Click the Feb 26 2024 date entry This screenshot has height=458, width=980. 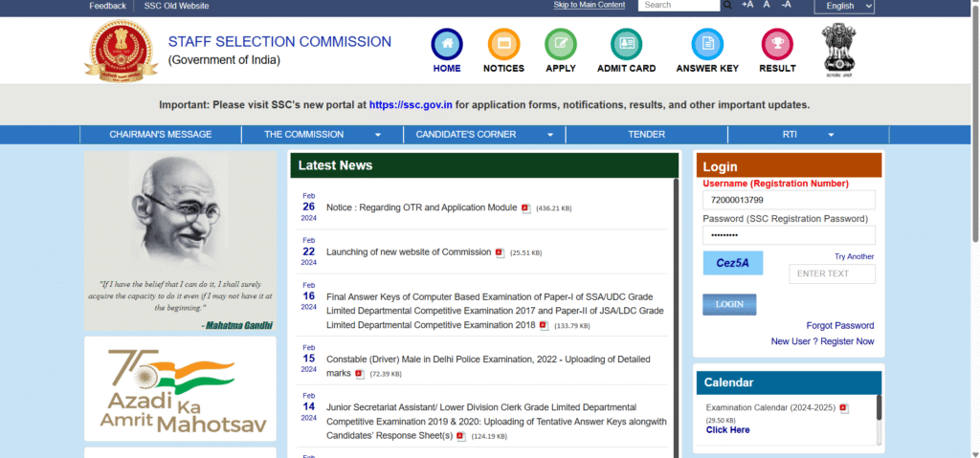tap(309, 207)
